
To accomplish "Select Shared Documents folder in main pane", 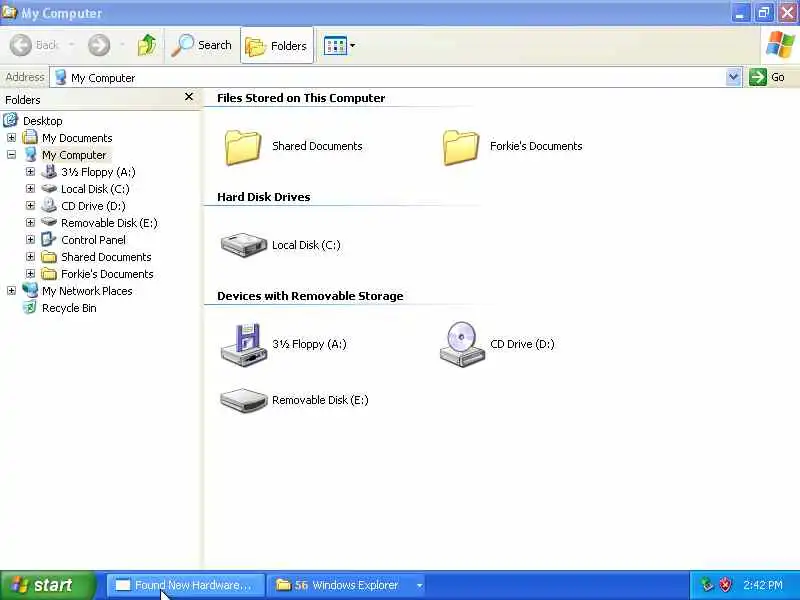I will [x=293, y=146].
